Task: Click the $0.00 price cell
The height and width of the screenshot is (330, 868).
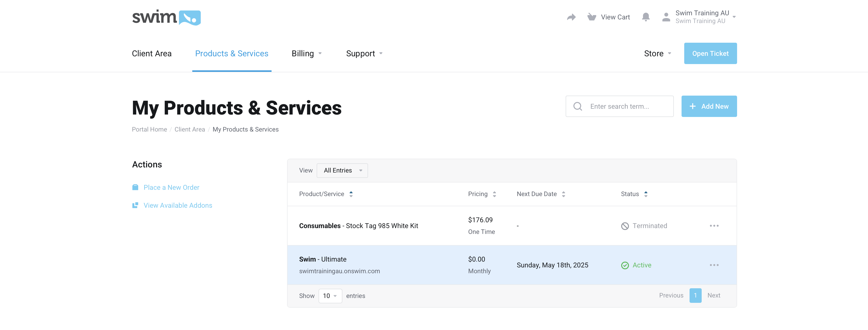Action: (476, 259)
